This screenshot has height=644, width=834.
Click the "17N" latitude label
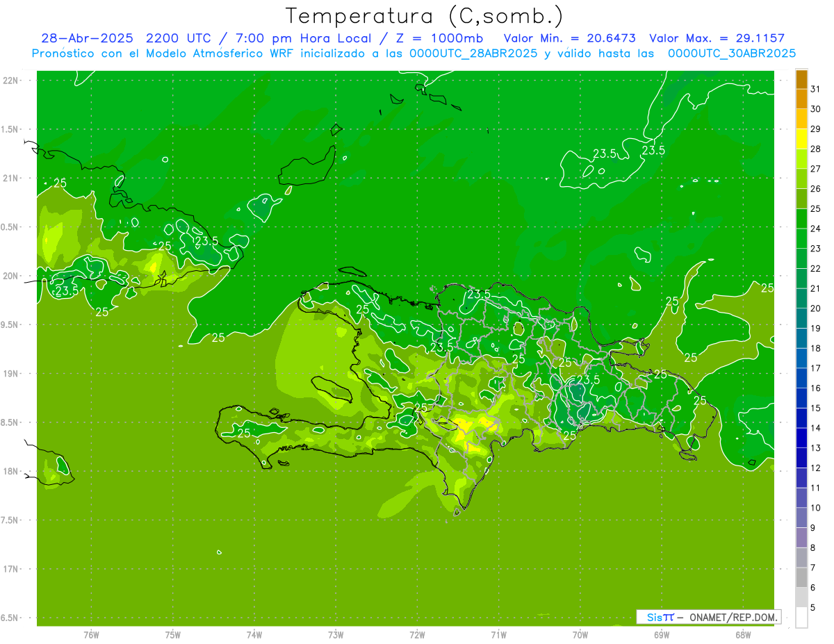(10, 569)
